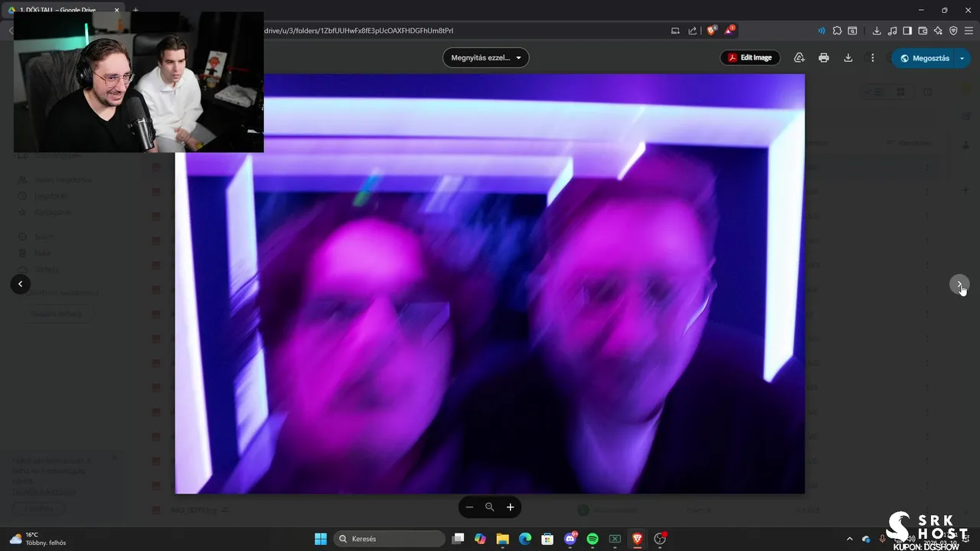Viewport: 980px width, 551px height.
Task: Open OBS Studio from the taskbar
Action: pos(660,539)
